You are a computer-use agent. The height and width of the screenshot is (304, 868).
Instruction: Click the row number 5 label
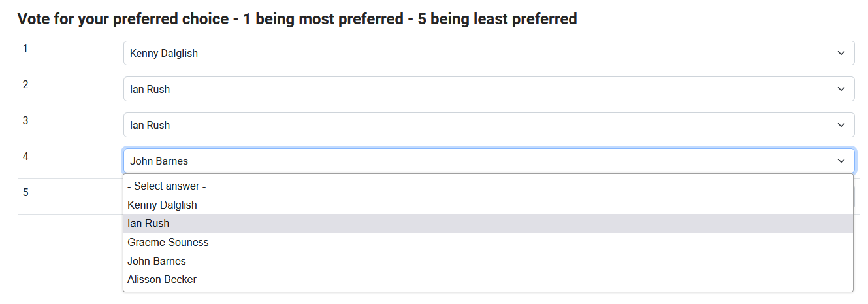tap(25, 192)
